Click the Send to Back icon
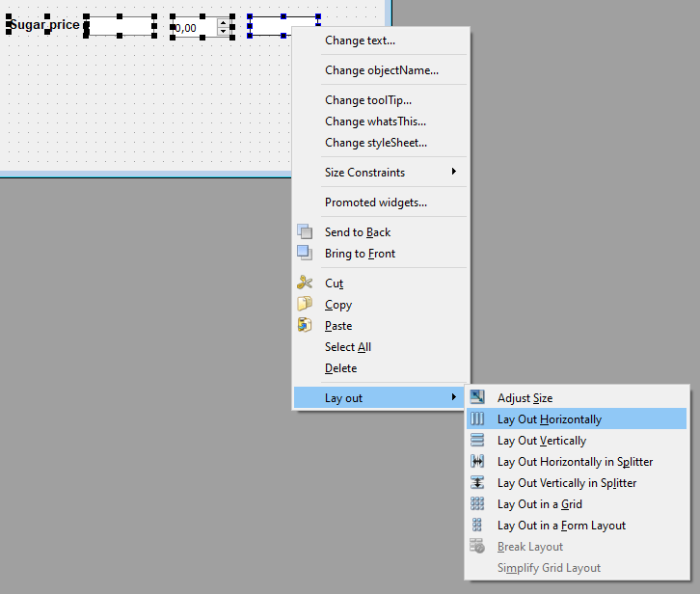This screenshot has width=700, height=594. [305, 231]
